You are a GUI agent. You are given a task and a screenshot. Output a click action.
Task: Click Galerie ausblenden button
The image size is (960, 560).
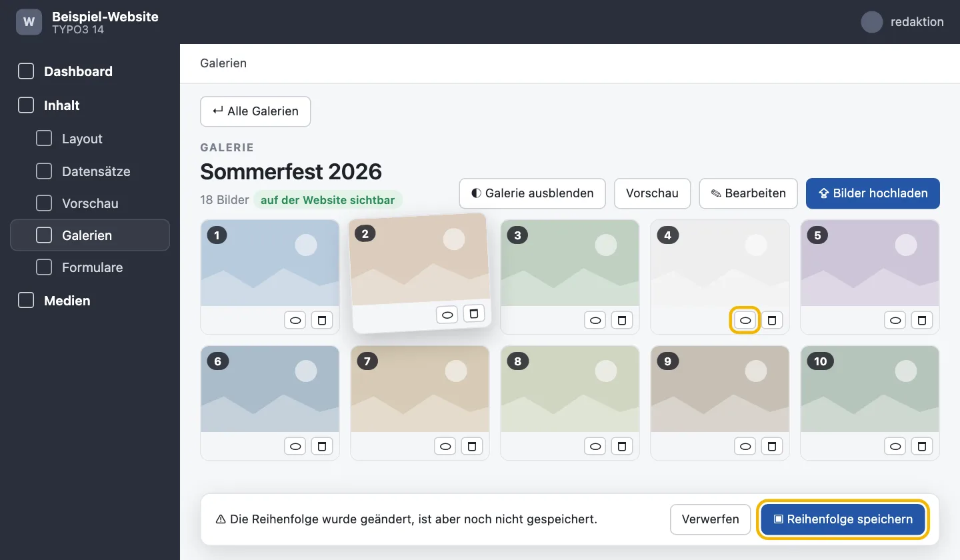(532, 193)
